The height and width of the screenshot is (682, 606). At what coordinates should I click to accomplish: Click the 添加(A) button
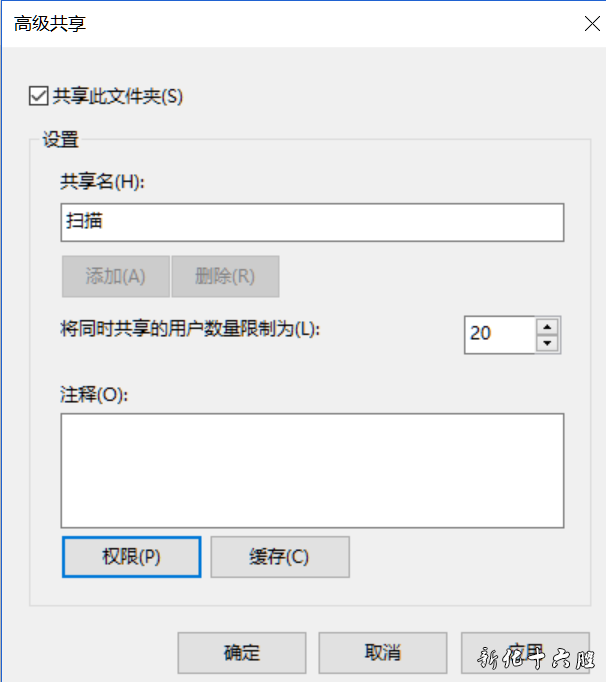116,276
